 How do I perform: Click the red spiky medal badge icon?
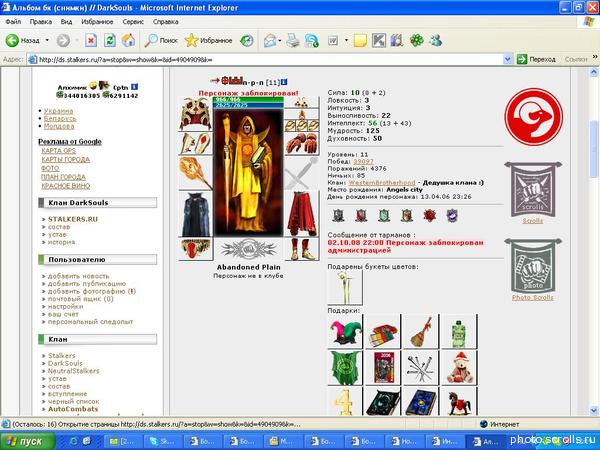tap(429, 215)
